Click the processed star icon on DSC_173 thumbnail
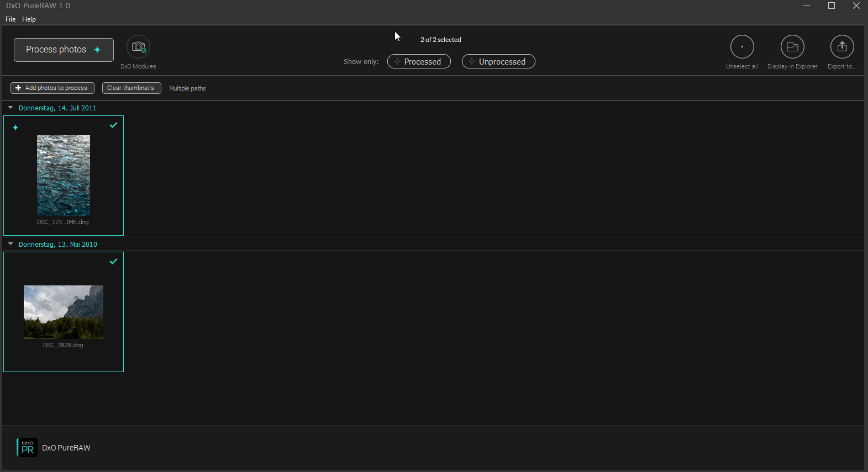This screenshot has width=868, height=472. (15, 128)
